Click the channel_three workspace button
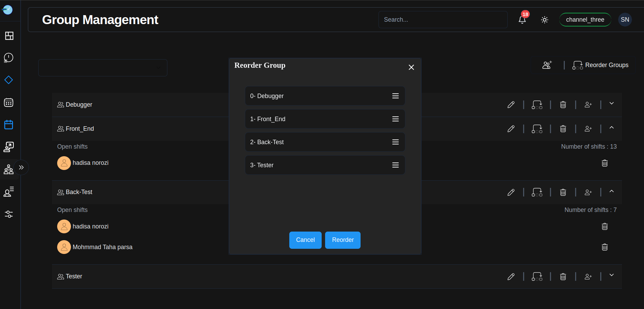Image resolution: width=644 pixels, height=309 pixels. (x=585, y=20)
